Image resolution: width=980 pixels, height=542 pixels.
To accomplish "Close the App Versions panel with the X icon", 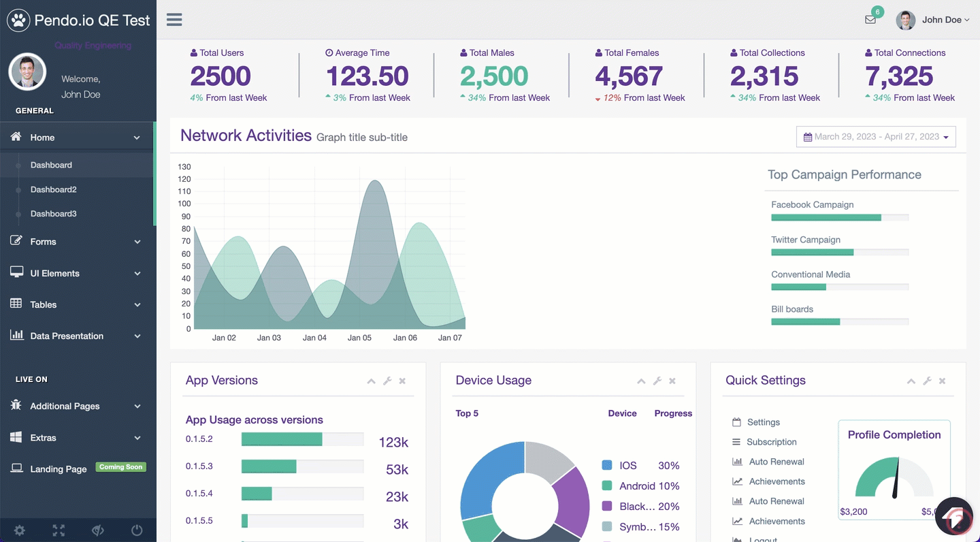I will pos(402,381).
